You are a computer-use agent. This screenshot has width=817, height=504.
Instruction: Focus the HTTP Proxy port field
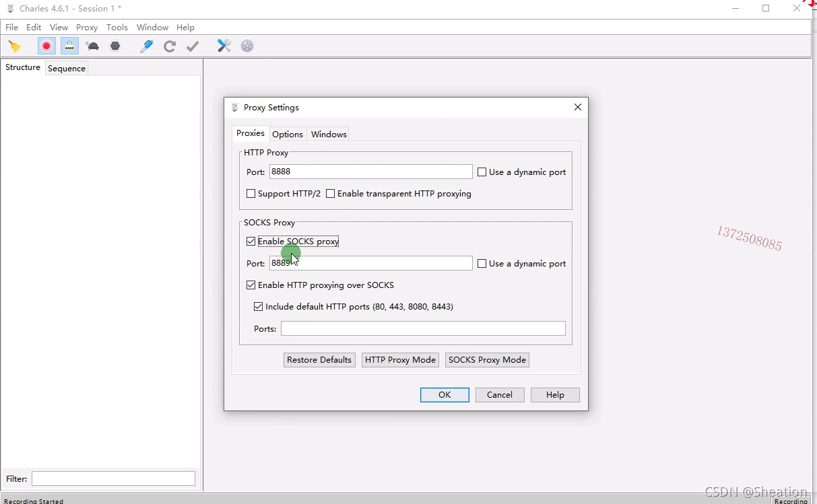[370, 172]
